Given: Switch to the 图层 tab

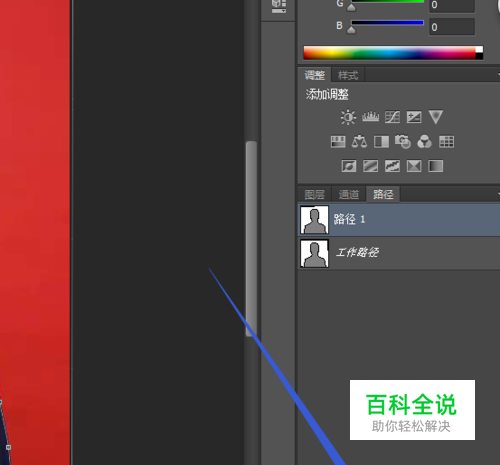Looking at the screenshot, I should pos(315,194).
